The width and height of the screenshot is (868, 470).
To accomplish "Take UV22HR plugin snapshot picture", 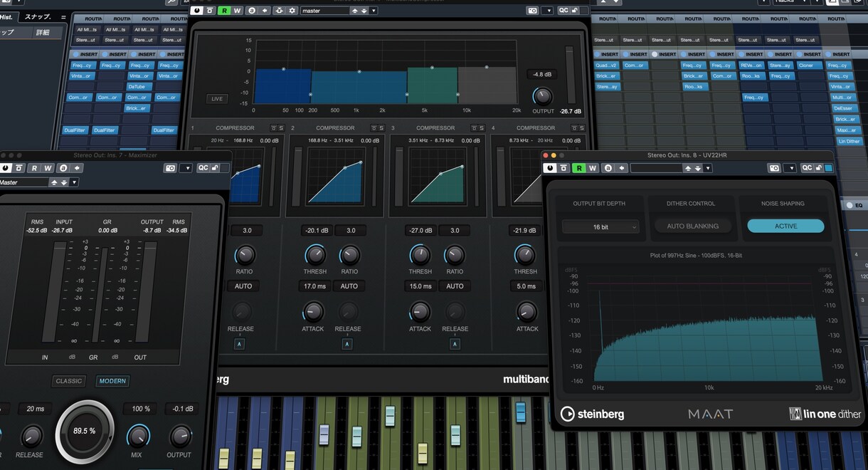I will (774, 168).
